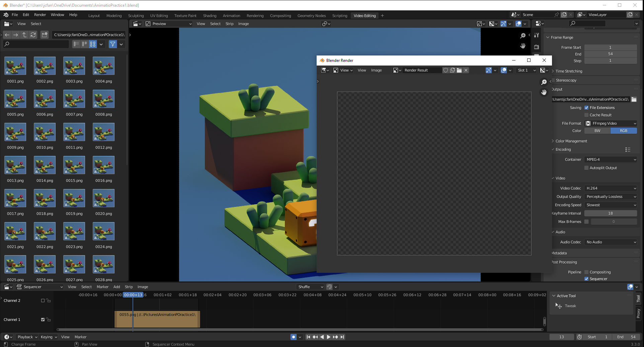This screenshot has width=644, height=347.
Task: Open Audio Codec No Audio dropdown
Action: [611, 242]
